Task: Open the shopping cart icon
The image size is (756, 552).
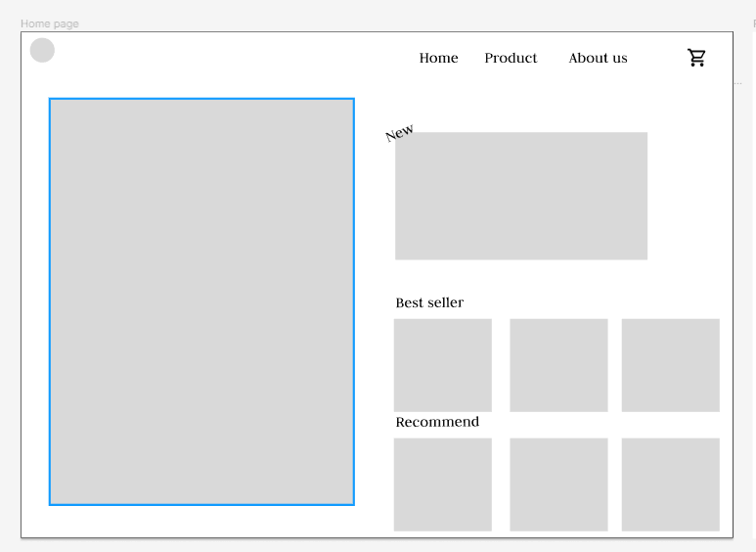Action: coord(696,58)
